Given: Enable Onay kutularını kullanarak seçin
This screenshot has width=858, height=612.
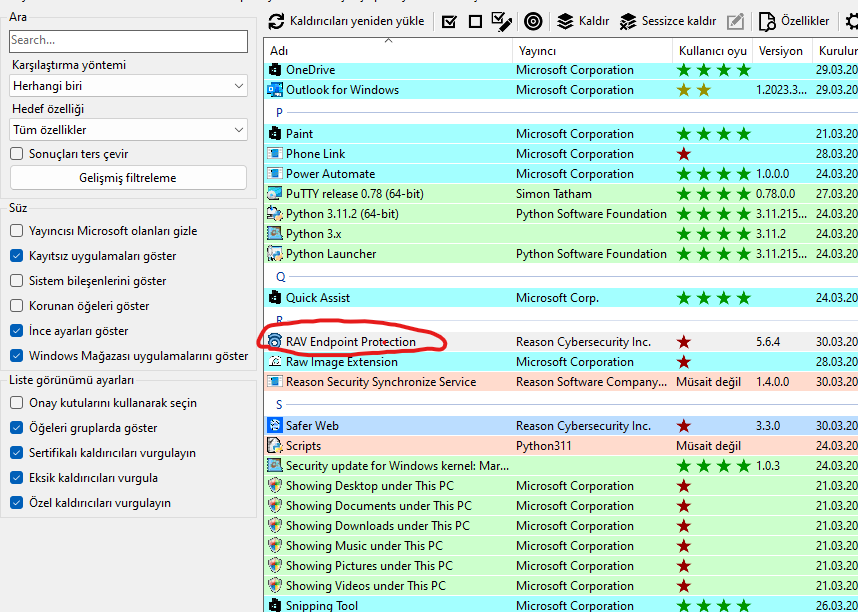Looking at the screenshot, I should [x=16, y=403].
